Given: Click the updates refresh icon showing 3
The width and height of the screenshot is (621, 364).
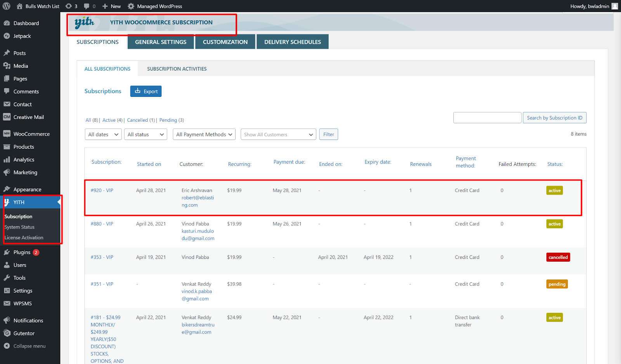Looking at the screenshot, I should (x=69, y=6).
